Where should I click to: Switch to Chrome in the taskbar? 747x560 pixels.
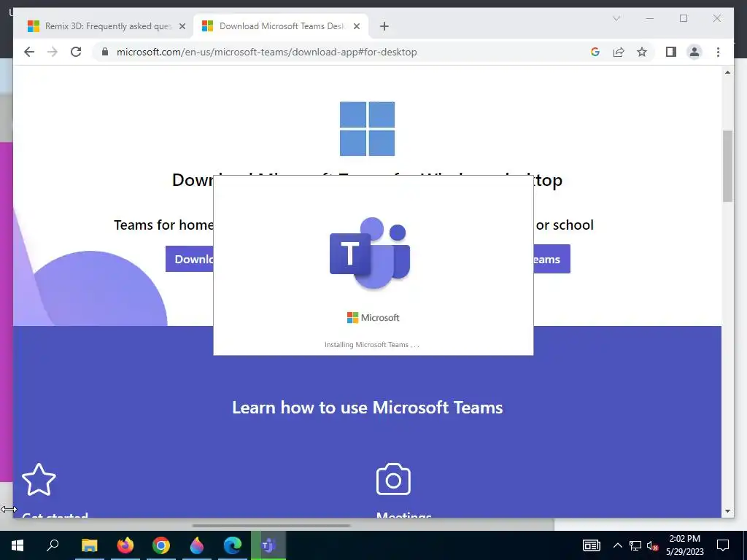161,545
